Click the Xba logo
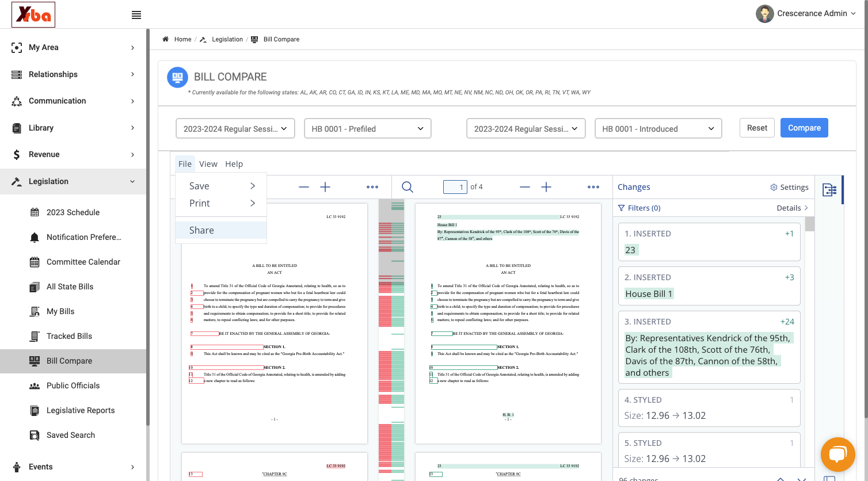 coord(33,14)
